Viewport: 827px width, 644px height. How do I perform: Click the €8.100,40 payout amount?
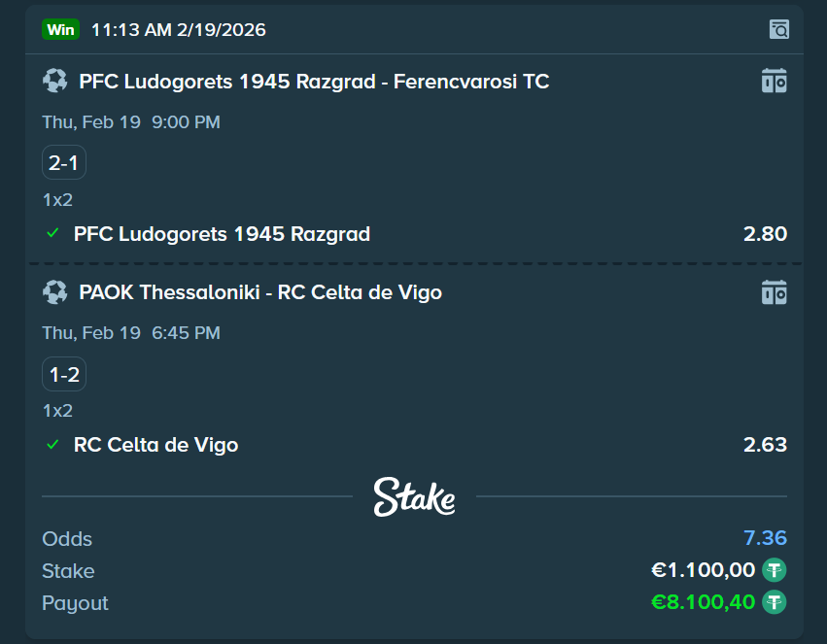coord(703,602)
